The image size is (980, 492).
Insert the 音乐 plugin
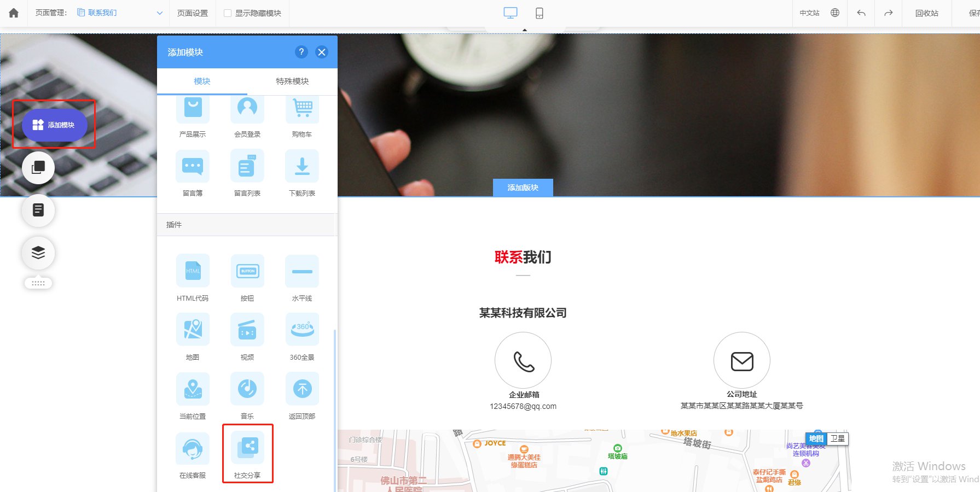click(247, 389)
